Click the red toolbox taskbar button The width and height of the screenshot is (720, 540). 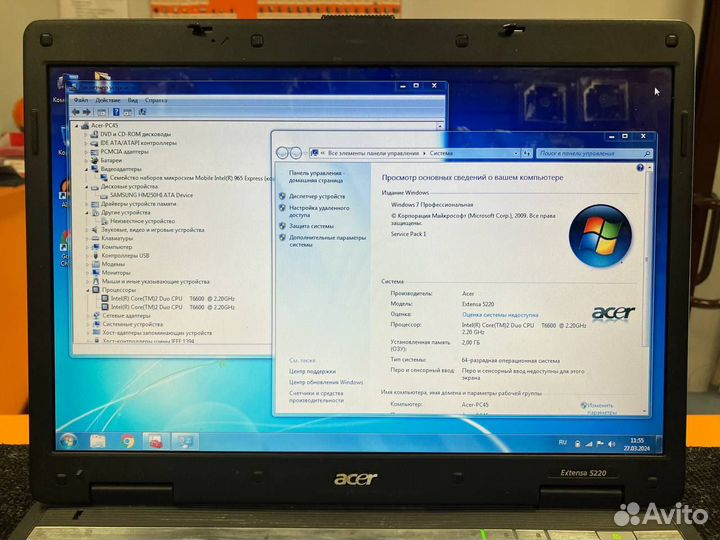(156, 441)
